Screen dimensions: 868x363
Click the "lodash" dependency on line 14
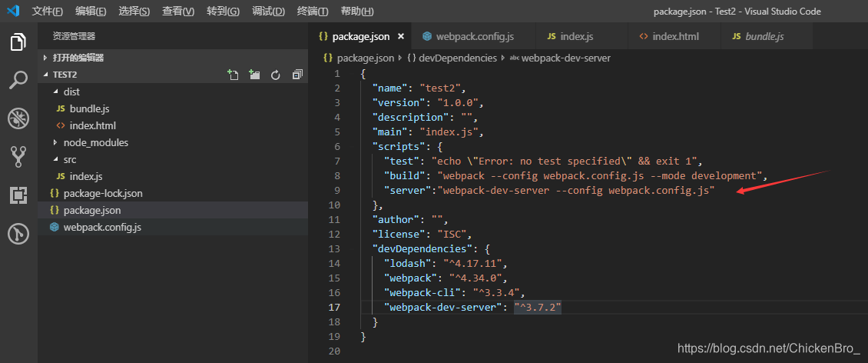(x=408, y=263)
